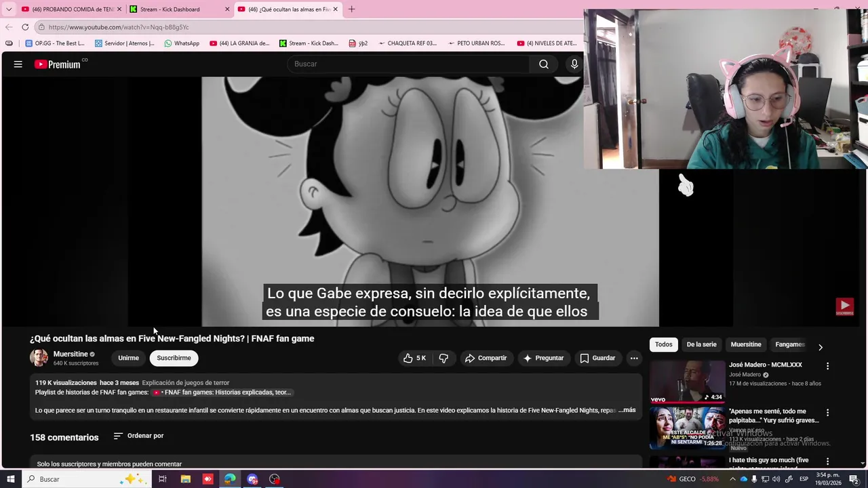Open WhatsApp bookmark
Viewport: 868px width, 488px height.
(181, 43)
